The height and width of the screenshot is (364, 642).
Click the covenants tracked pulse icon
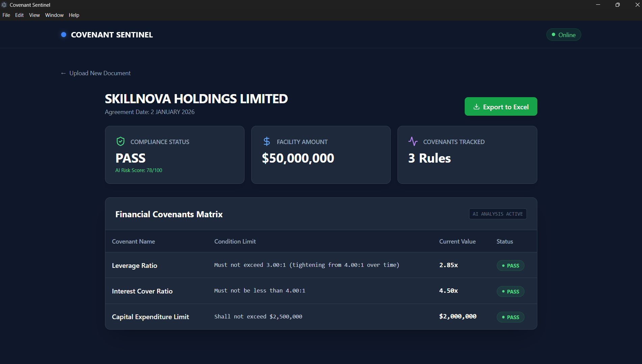coord(413,141)
